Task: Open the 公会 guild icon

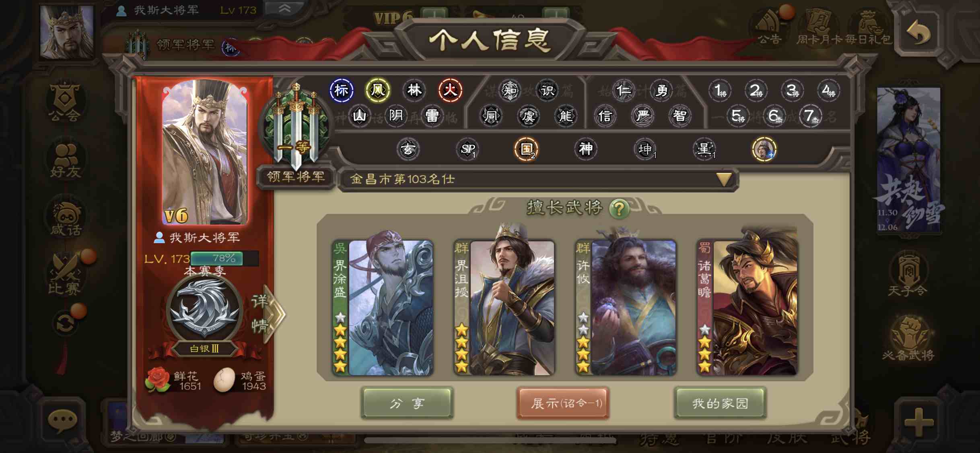Action: point(64,101)
